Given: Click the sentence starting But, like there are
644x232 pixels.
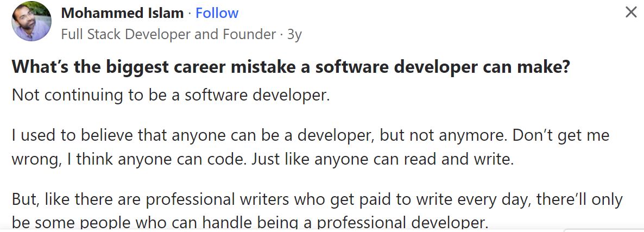Looking at the screenshot, I should (317, 211).
